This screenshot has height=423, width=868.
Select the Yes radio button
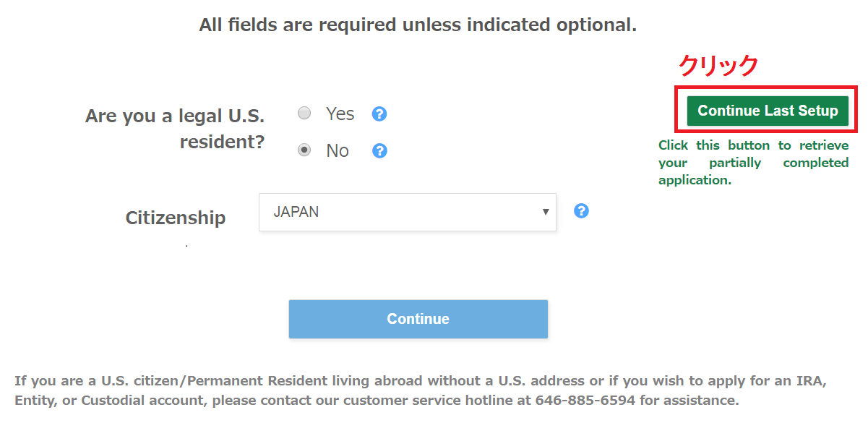click(305, 114)
